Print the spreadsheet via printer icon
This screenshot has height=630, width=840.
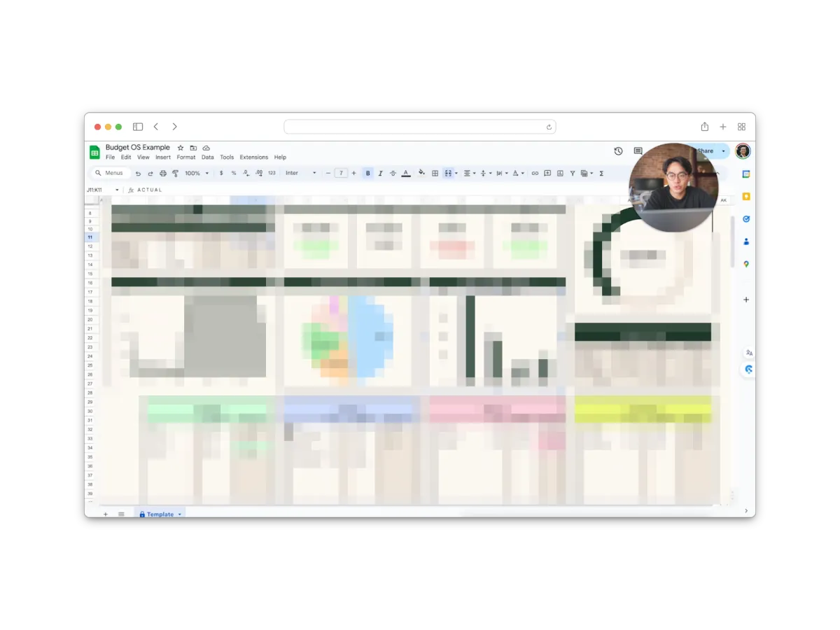(x=163, y=174)
